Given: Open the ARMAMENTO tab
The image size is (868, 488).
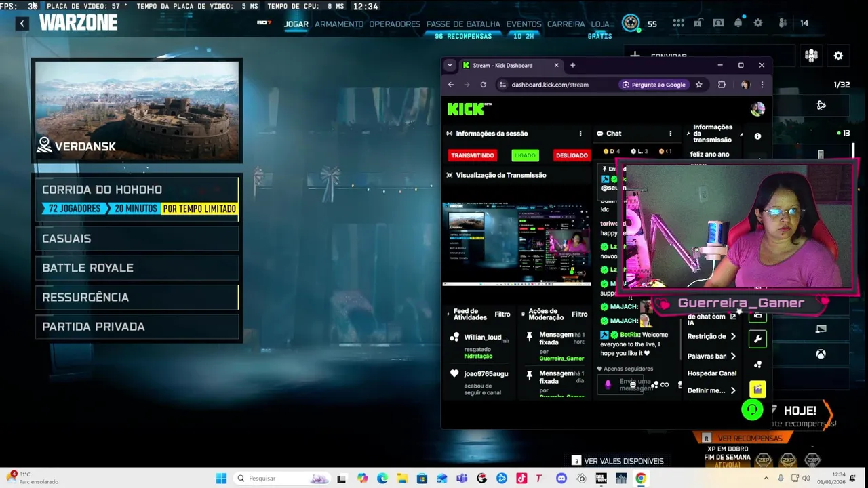Looking at the screenshot, I should pos(339,24).
